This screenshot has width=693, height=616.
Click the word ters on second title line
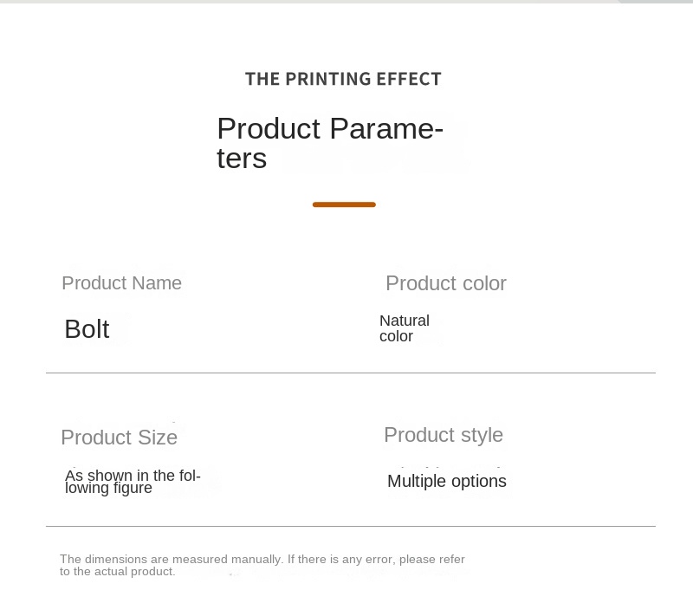[x=242, y=159]
